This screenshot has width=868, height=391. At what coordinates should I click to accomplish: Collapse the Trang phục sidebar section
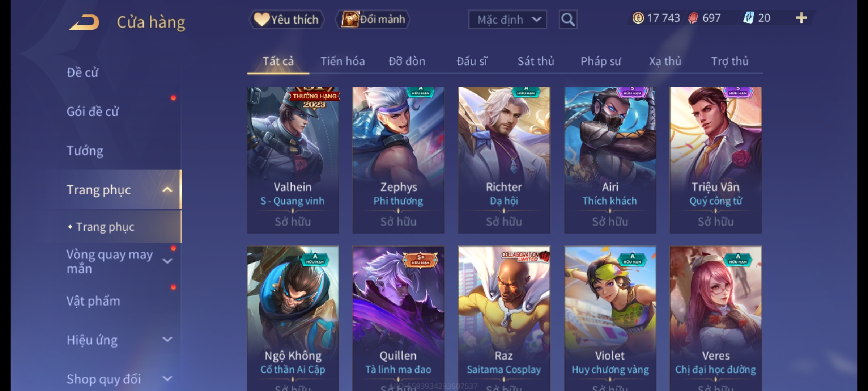(x=167, y=189)
